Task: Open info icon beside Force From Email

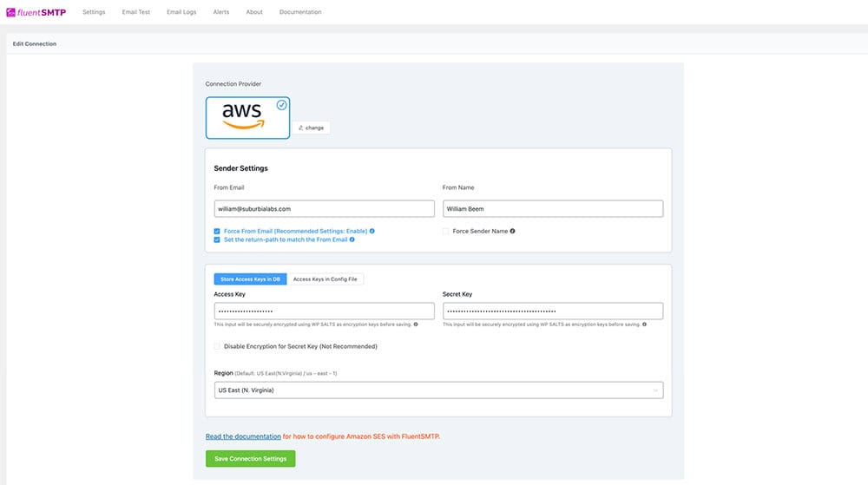Action: point(372,231)
